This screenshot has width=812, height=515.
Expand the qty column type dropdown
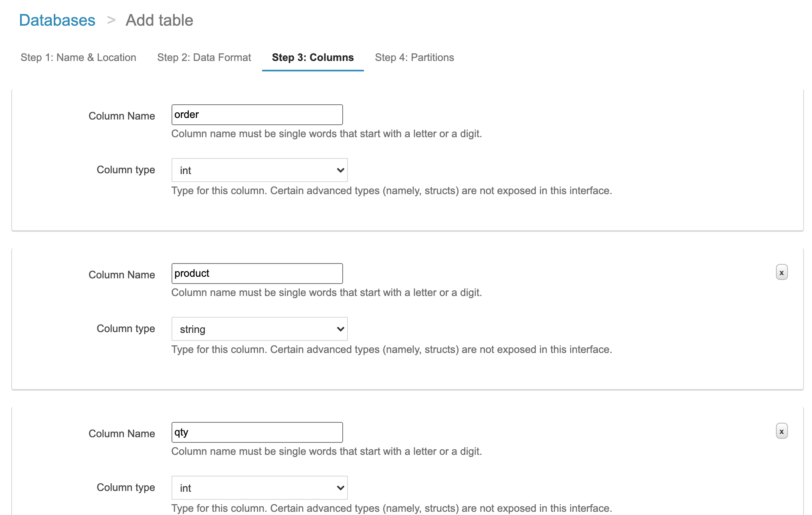click(259, 488)
